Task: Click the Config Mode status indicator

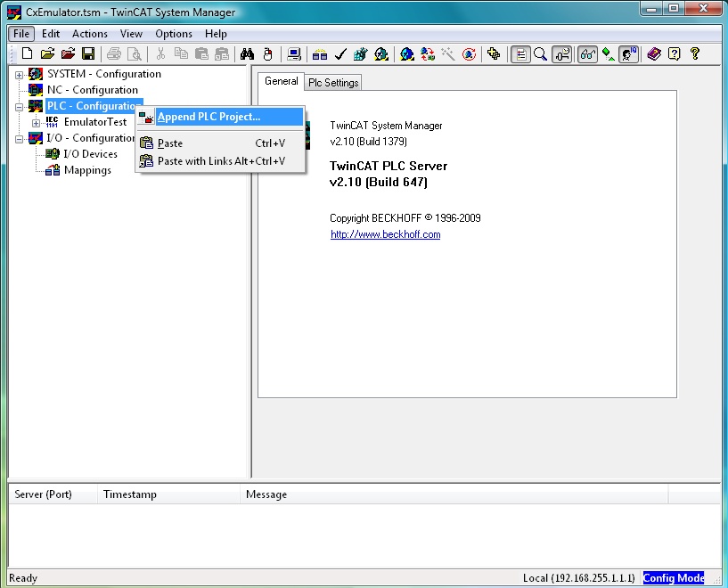Action: click(x=674, y=578)
